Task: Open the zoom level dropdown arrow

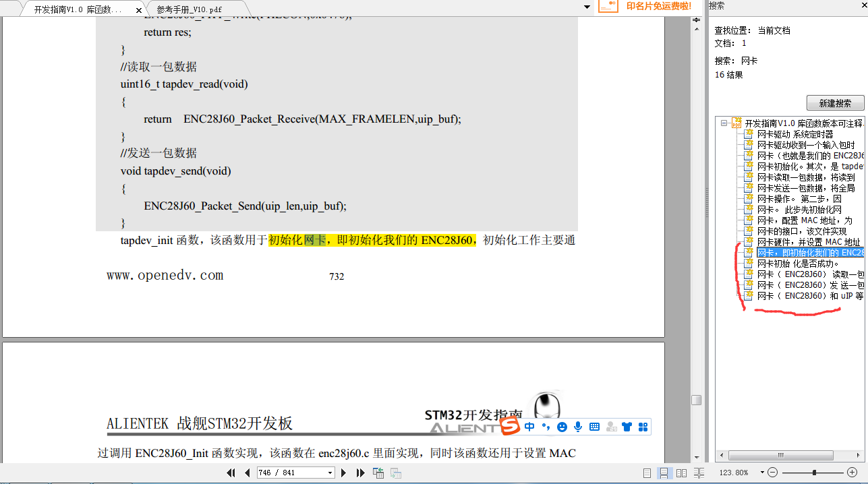Action: click(762, 473)
